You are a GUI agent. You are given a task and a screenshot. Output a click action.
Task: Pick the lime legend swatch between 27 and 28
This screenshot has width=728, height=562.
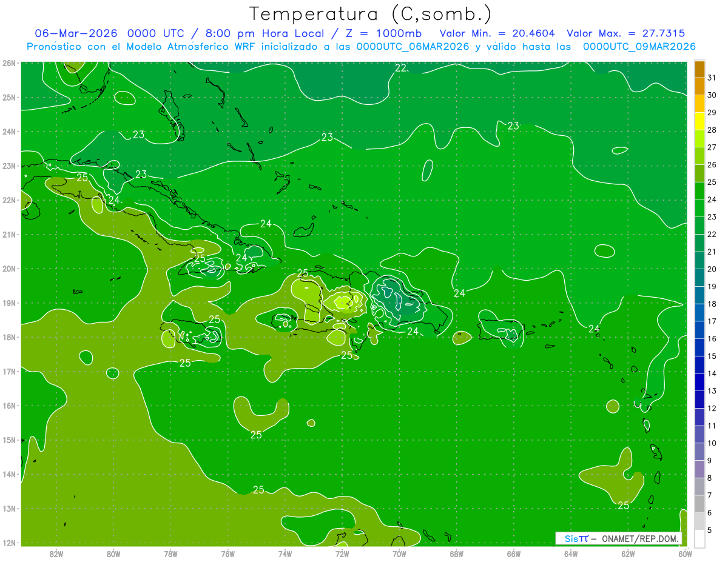pos(699,139)
